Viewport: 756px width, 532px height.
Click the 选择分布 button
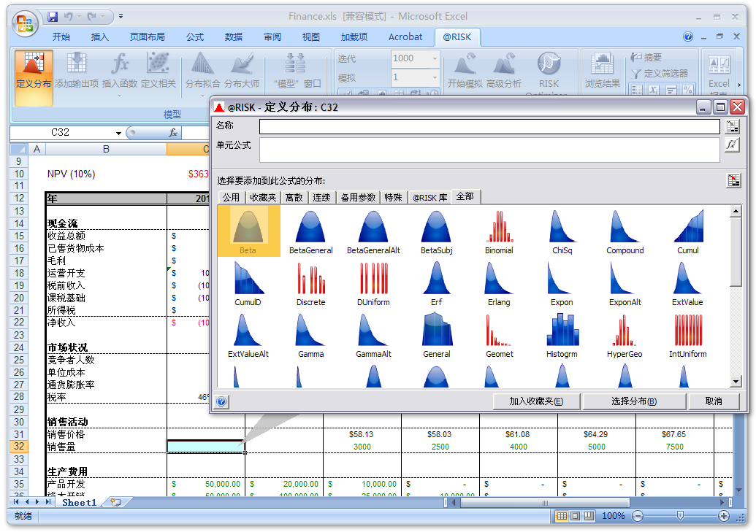point(634,401)
